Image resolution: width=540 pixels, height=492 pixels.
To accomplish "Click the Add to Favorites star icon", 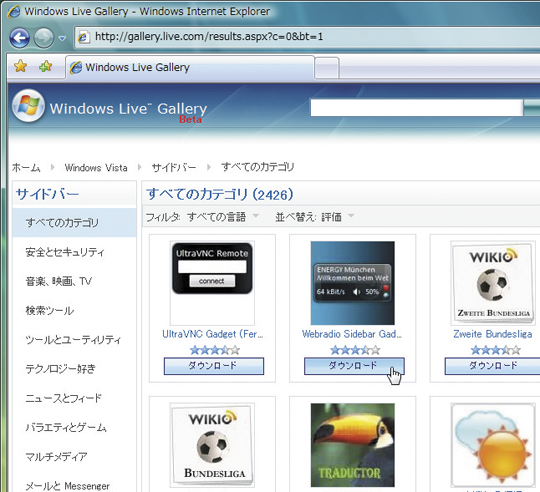I will (x=45, y=66).
